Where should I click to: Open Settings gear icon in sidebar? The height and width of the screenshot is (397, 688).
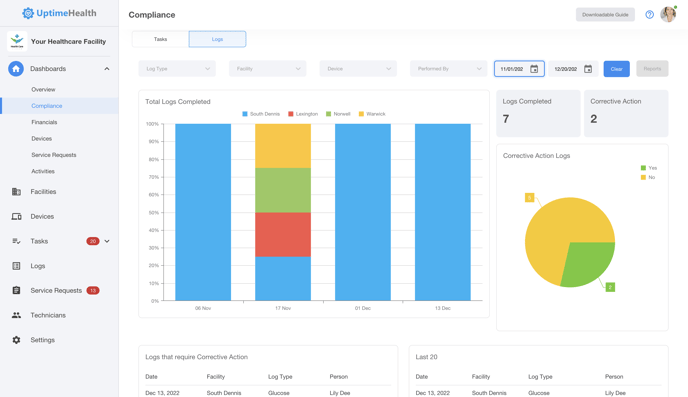coord(16,340)
